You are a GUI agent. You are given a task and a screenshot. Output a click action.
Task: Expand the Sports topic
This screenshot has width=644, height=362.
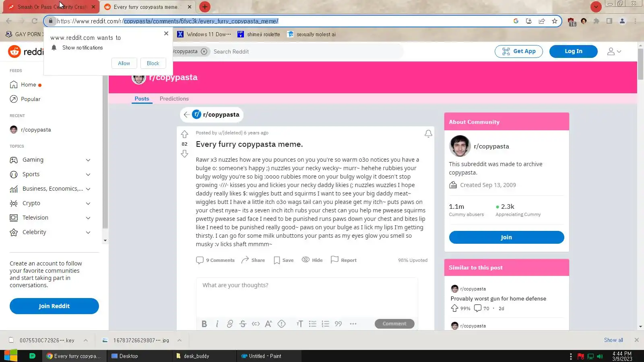click(x=88, y=175)
